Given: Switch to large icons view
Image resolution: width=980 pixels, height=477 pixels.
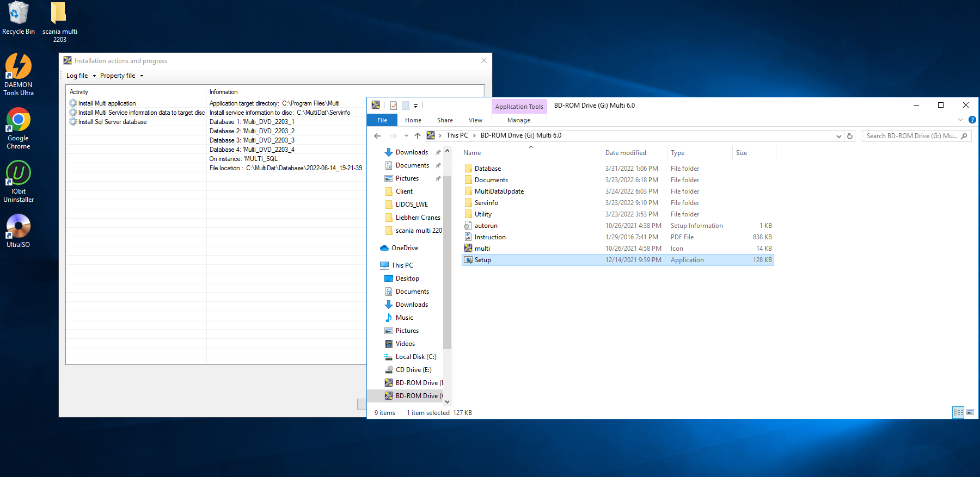Looking at the screenshot, I should [970, 412].
